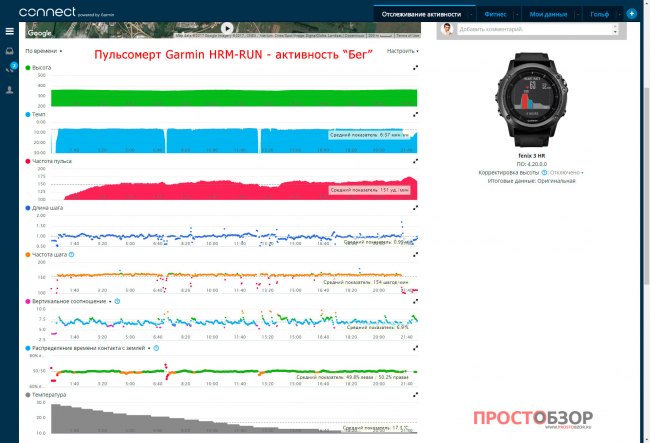Image resolution: width=650 pixels, height=443 pixels.
Task: Click the info icon next to Вертикальное соотношение
Action: pos(117,301)
